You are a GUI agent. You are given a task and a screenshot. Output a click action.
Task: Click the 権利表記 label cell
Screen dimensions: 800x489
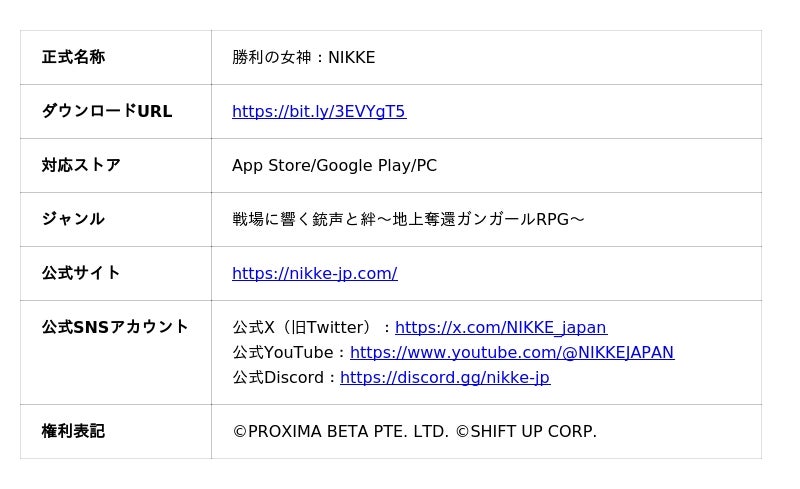[x=116, y=431]
